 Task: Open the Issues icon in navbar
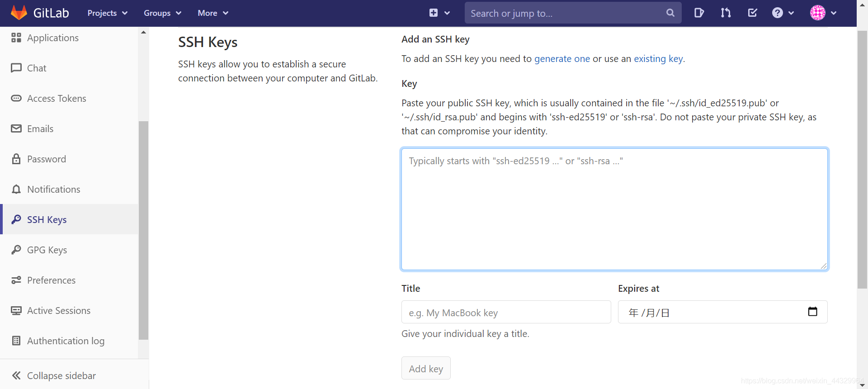tap(699, 13)
